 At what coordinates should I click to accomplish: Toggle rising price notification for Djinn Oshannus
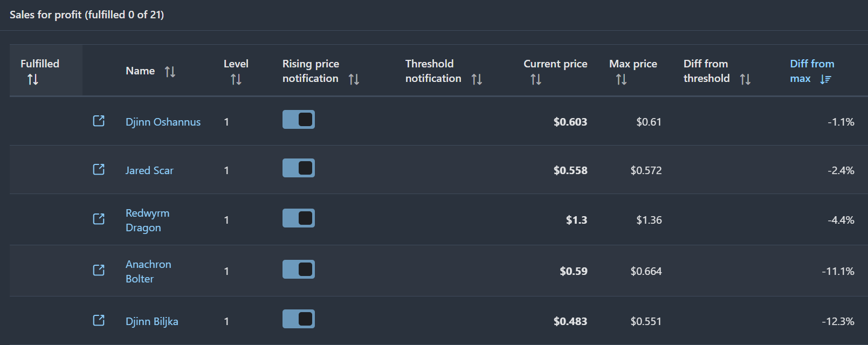(x=299, y=120)
